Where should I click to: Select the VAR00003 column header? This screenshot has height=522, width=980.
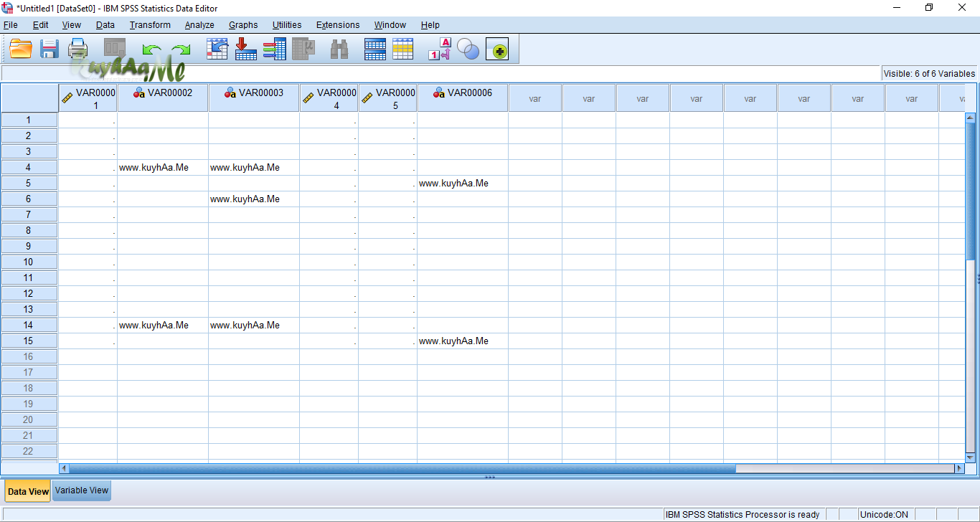point(254,98)
